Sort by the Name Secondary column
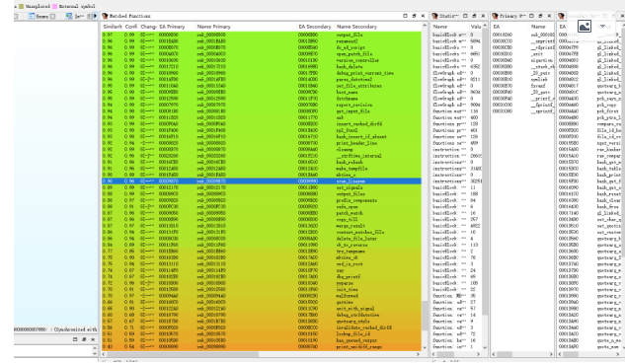The height and width of the screenshot is (364, 625). tap(377, 27)
